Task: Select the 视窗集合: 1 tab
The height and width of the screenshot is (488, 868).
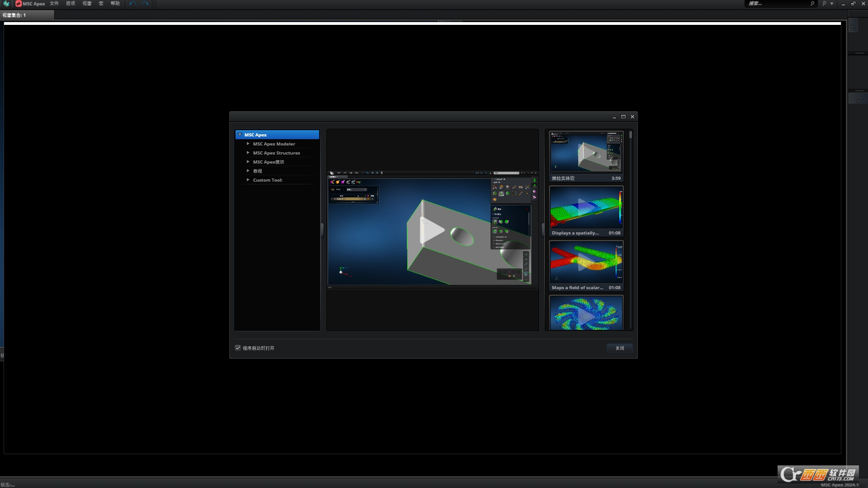Action: point(27,15)
